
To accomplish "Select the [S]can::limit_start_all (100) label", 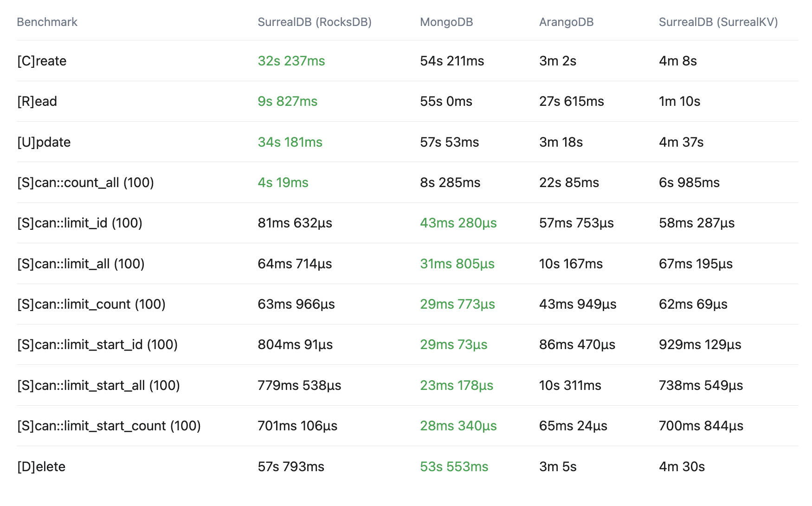I will coord(98,385).
